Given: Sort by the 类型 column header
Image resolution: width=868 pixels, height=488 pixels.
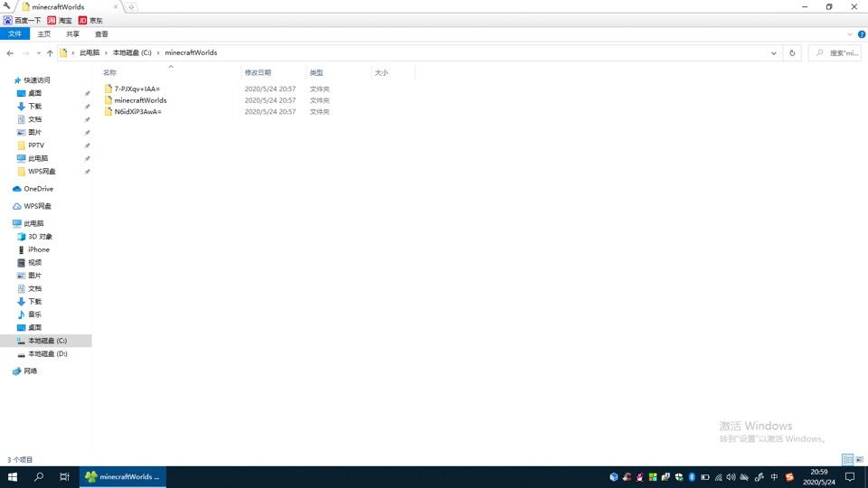Looking at the screenshot, I should click(x=316, y=72).
